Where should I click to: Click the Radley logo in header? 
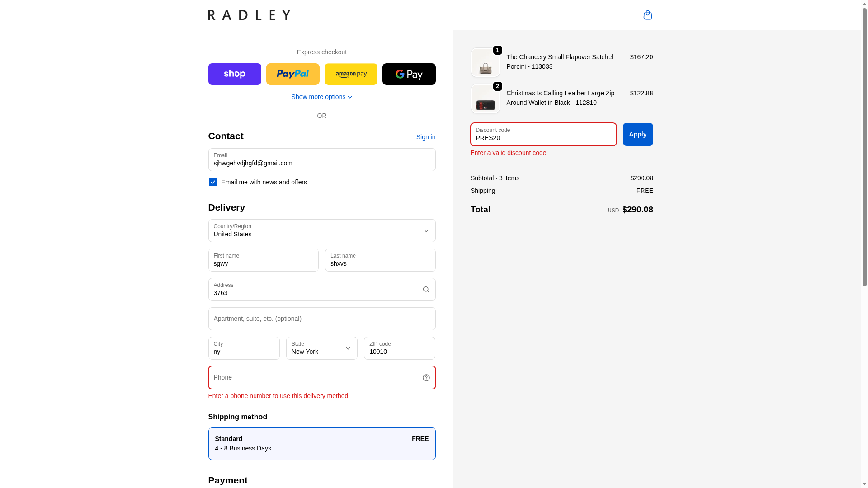click(x=249, y=15)
